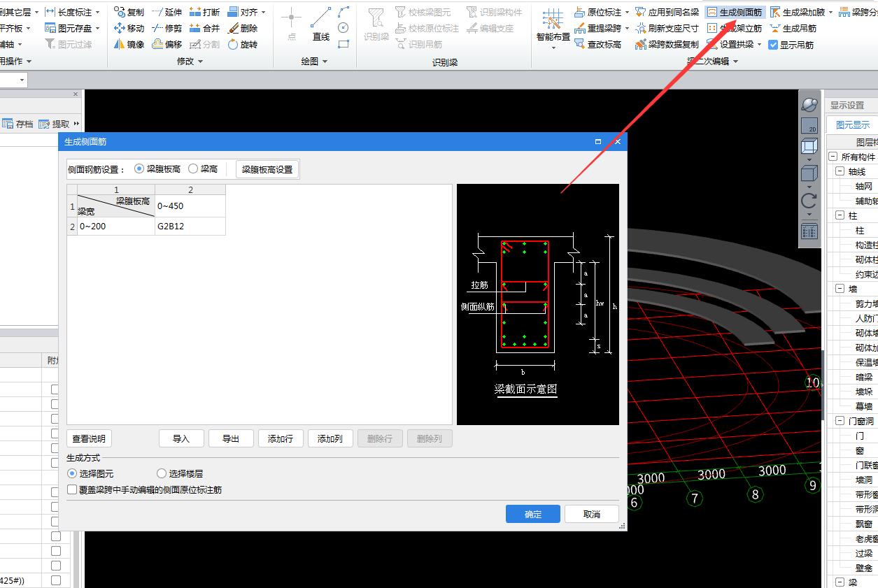Click the 提取 icon in left panel

(x=55, y=124)
